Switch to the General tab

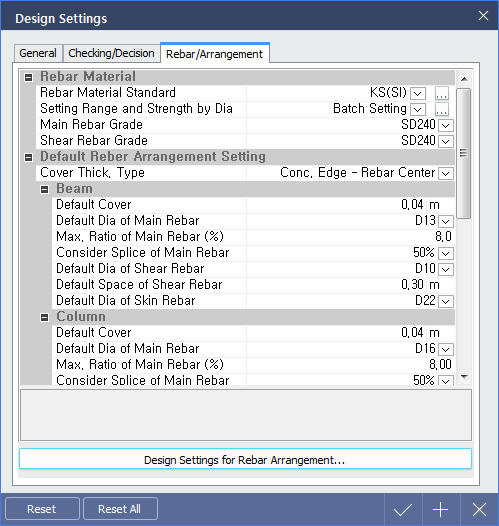(x=38, y=53)
